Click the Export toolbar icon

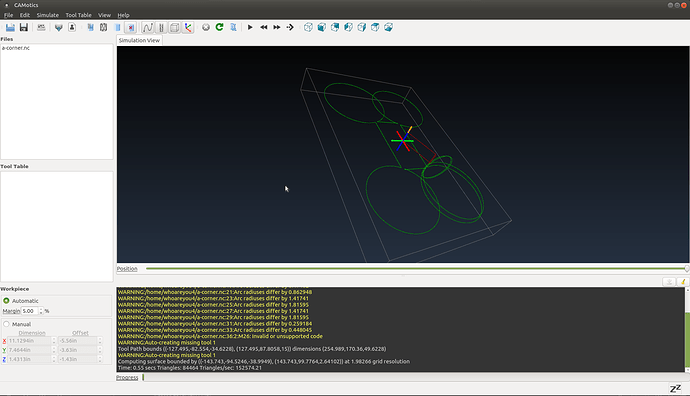(41, 27)
